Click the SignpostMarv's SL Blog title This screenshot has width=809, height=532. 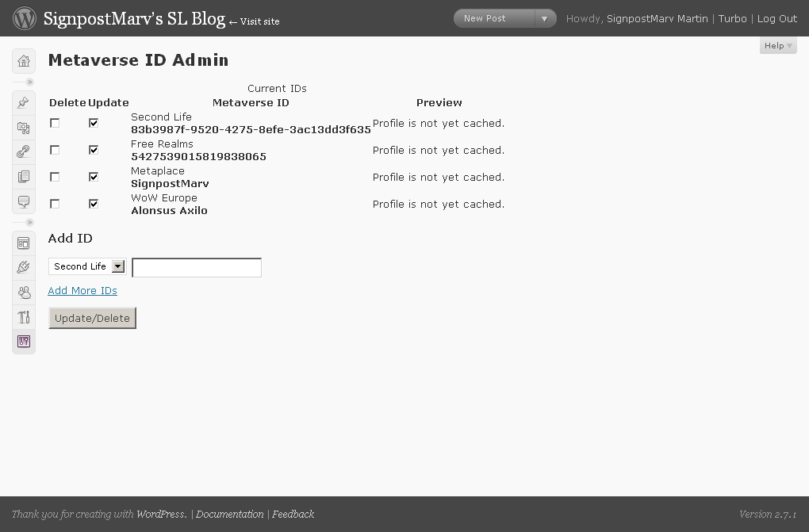coord(134,18)
